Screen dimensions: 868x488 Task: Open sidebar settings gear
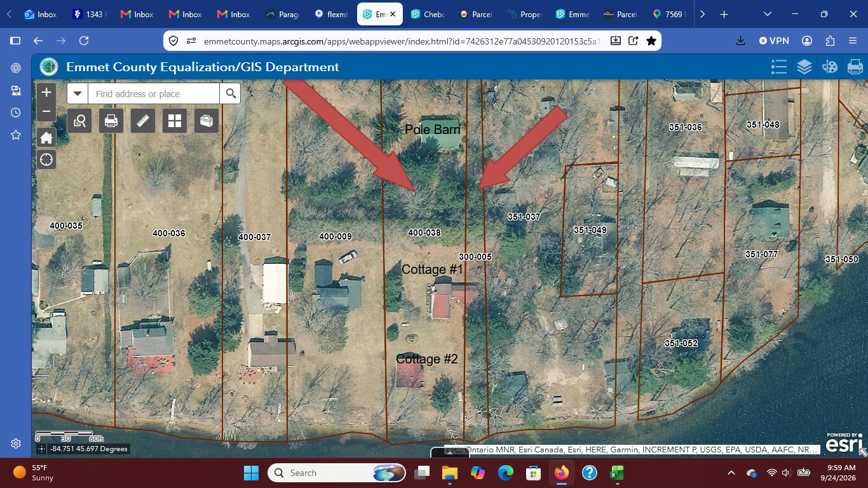tap(16, 444)
